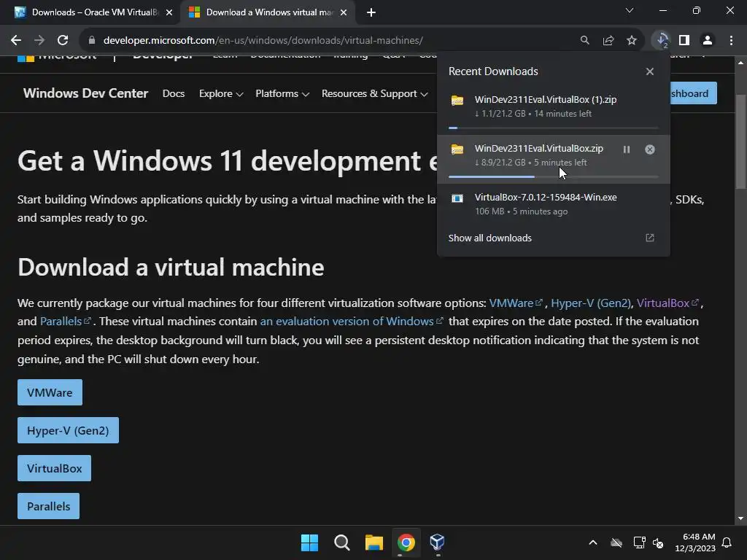Click the Dashboard button

coord(693,93)
